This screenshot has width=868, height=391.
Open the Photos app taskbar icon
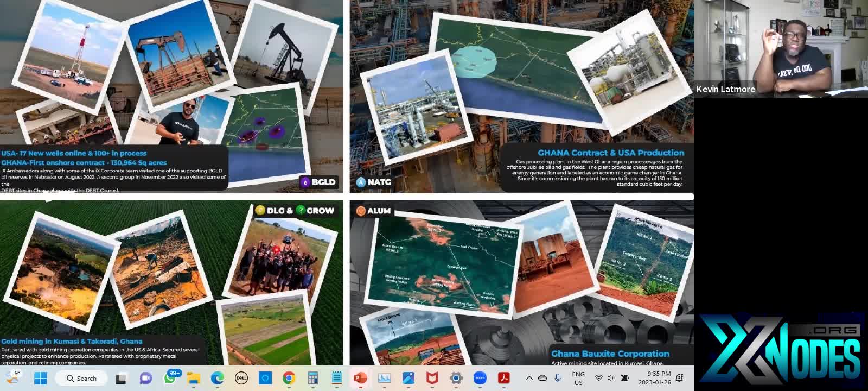coord(409,378)
